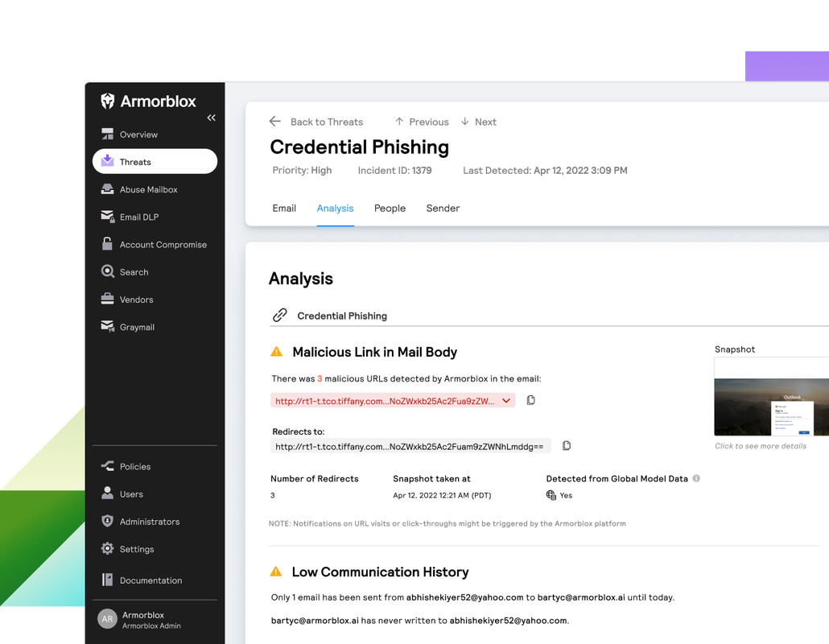Image resolution: width=829 pixels, height=644 pixels.
Task: Click the Graymail envelope icon
Action: pyautogui.click(x=108, y=327)
